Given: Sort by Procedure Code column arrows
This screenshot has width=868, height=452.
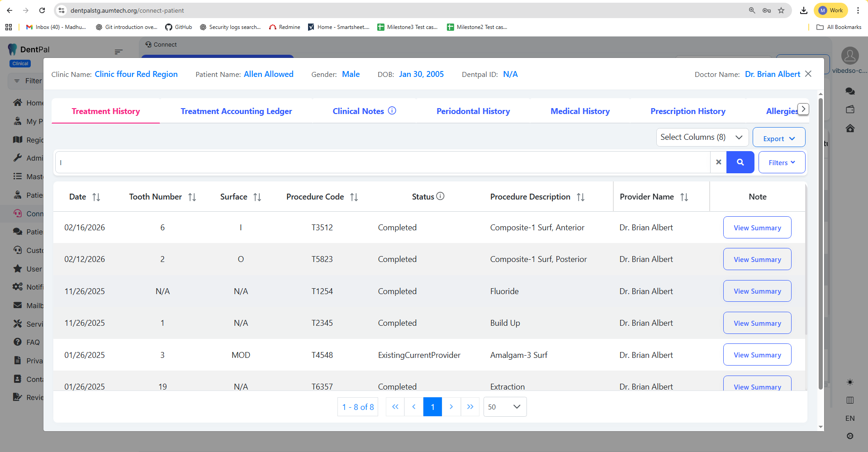Looking at the screenshot, I should [354, 197].
